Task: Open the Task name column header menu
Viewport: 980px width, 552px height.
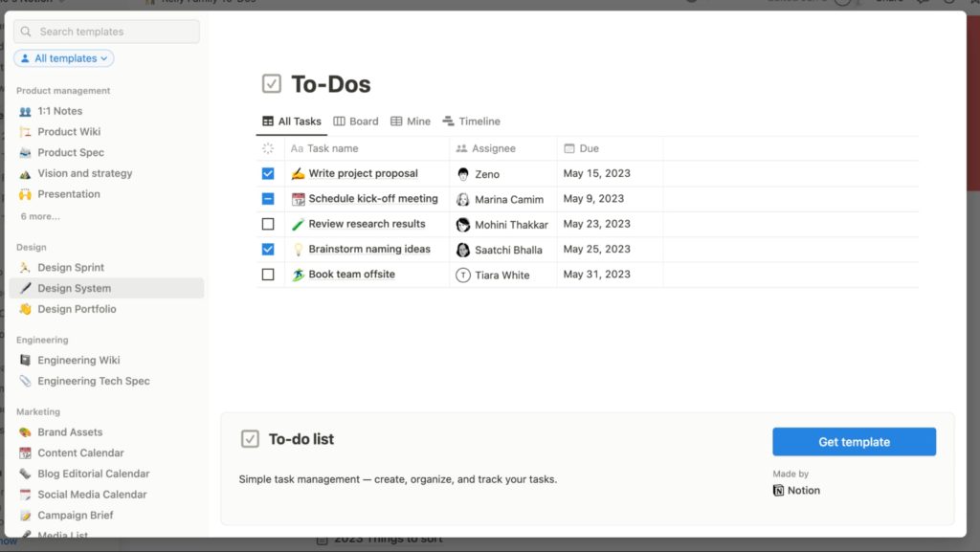Action: [x=367, y=148]
